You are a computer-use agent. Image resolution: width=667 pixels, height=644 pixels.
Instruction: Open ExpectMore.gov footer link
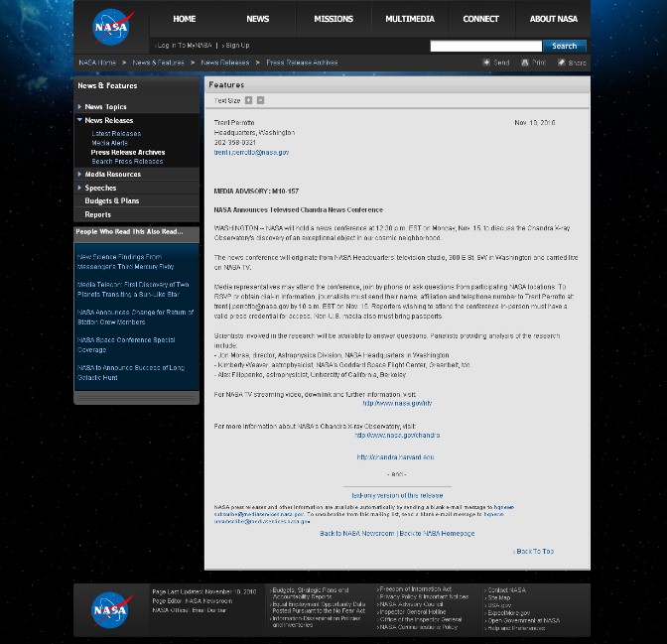click(507, 613)
